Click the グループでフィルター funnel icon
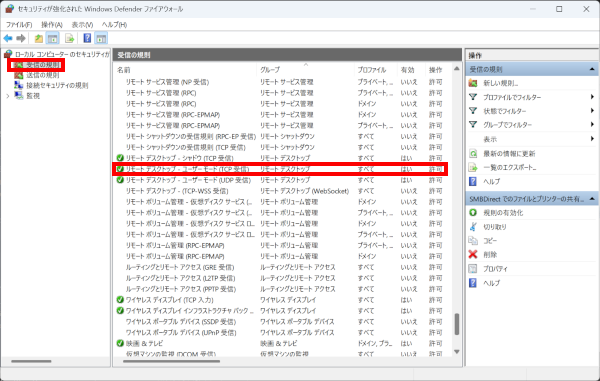The image size is (600, 381). (473, 124)
